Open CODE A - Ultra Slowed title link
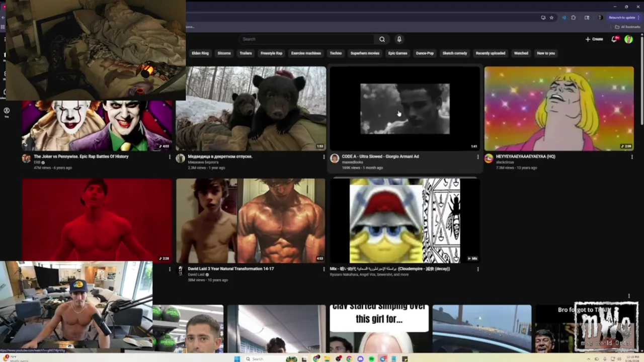The image size is (644, 362). [x=380, y=156]
